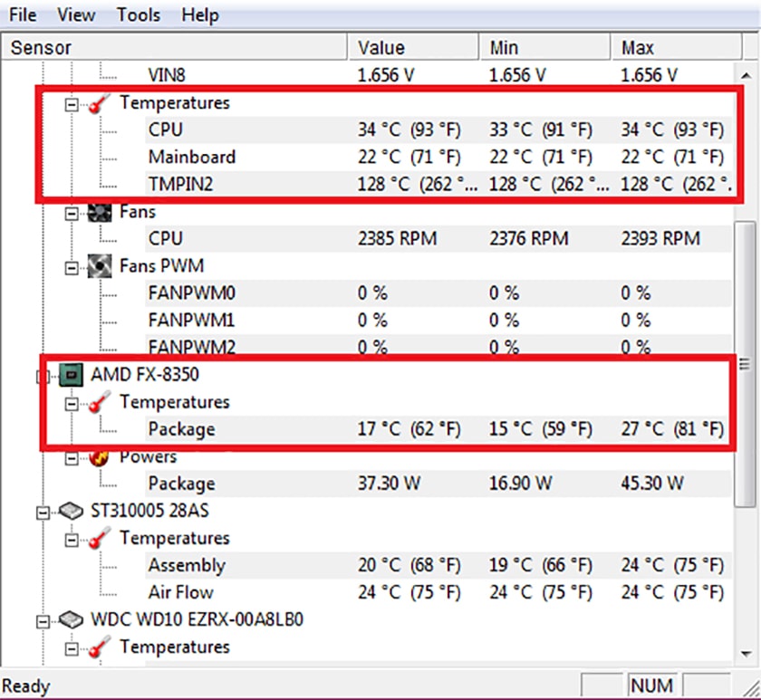Screen dimensions: 761x700
Task: Click the Fans PWM section fan icon
Action: [100, 266]
